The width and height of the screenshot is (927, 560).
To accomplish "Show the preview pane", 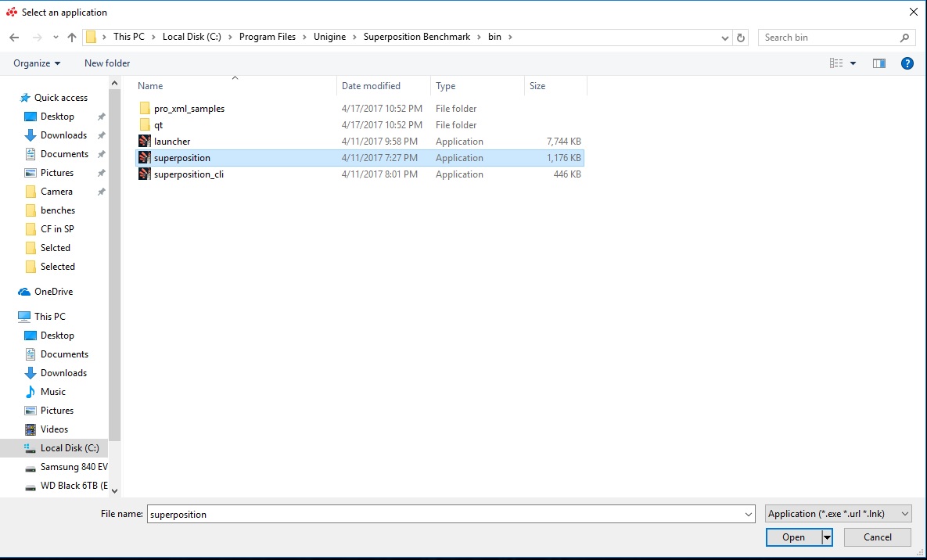I will click(x=879, y=63).
